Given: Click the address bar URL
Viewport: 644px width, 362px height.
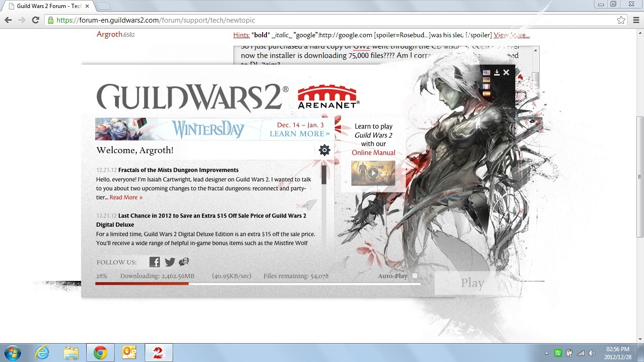Looking at the screenshot, I should point(156,20).
